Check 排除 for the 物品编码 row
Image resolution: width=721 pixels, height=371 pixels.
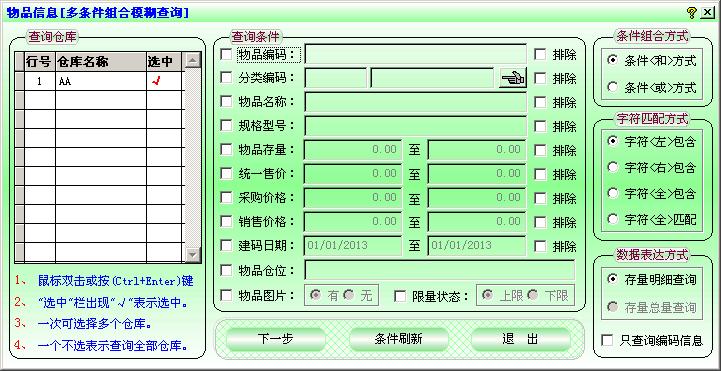[540, 54]
